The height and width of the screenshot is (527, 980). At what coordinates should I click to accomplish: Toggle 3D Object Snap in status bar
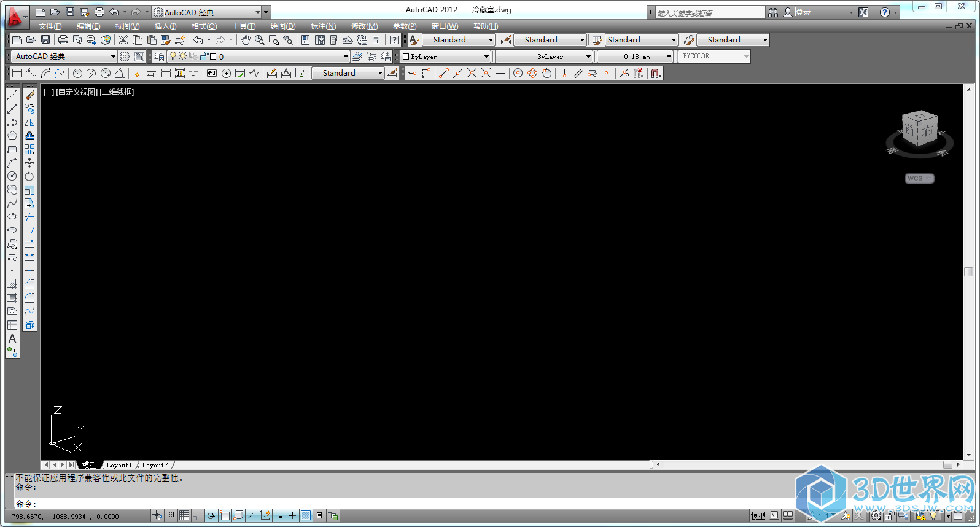click(x=238, y=516)
